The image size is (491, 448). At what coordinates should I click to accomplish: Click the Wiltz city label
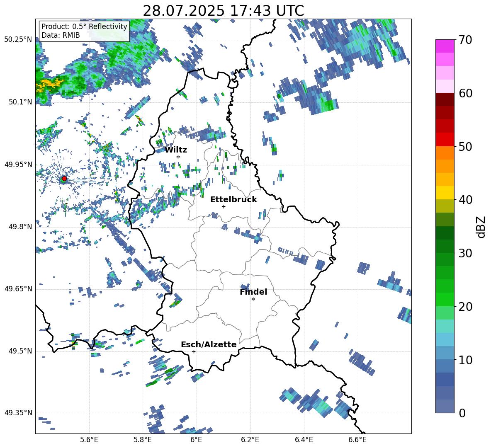pos(176,150)
